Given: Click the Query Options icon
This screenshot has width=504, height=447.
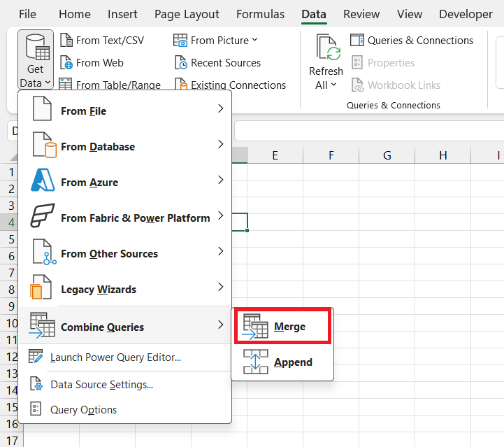Looking at the screenshot, I should 36,409.
